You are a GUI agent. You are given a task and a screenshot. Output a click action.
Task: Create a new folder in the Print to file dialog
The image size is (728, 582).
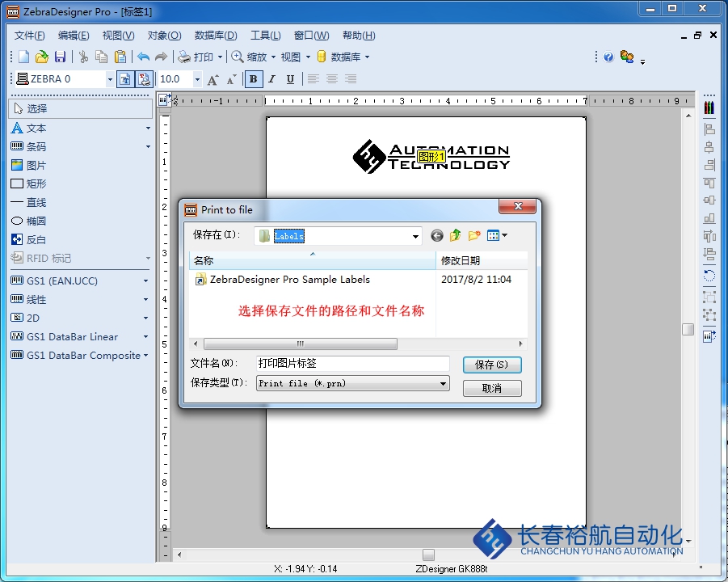pos(474,235)
